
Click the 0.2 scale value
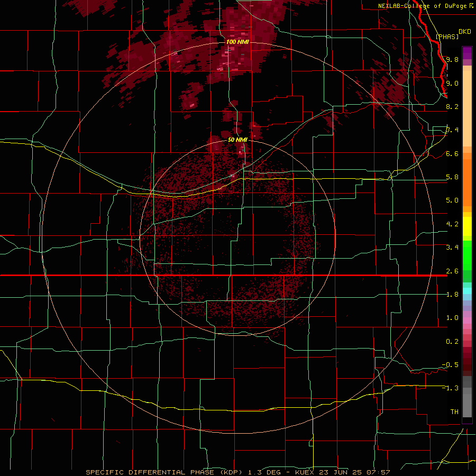coord(452,342)
